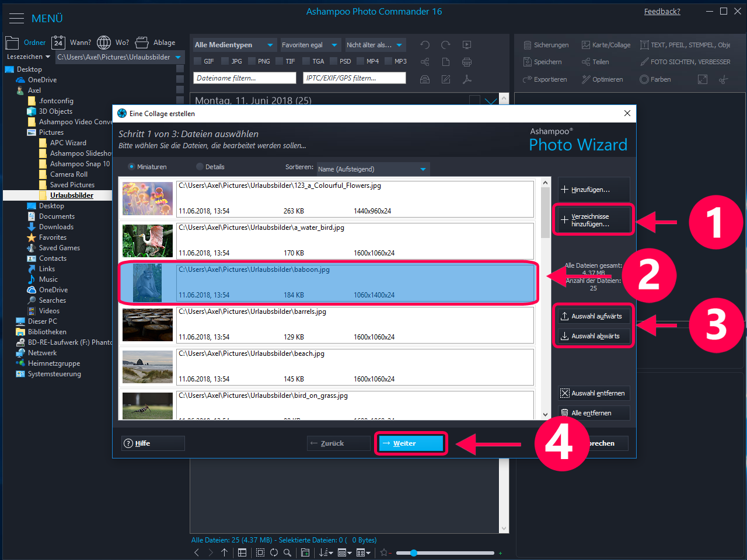Click the fullscreen expand arrows icon

(703, 79)
